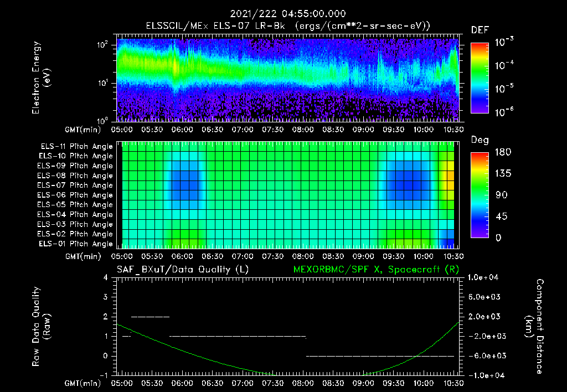This screenshot has width=567, height=392.
Task: Click the GMT(min) label under the bottom plot
Action: (x=83, y=383)
